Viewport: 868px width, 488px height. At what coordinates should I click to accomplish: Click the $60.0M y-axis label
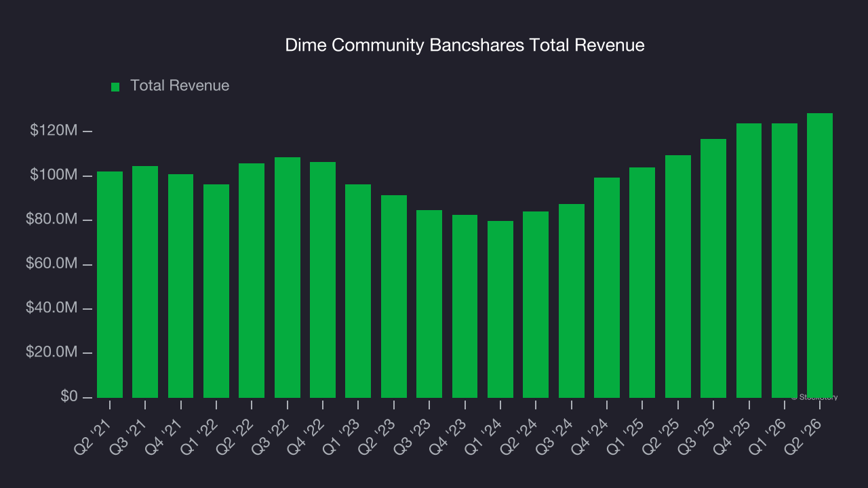coord(52,264)
